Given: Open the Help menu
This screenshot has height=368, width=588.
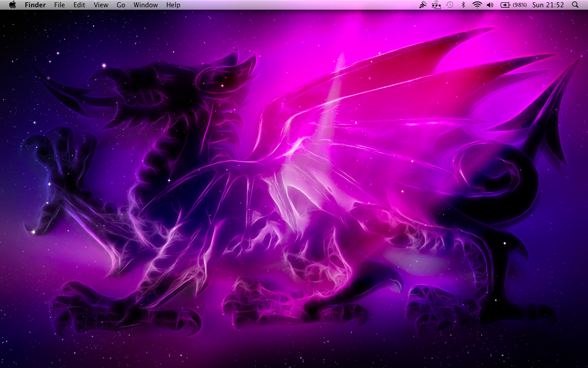Looking at the screenshot, I should point(173,5).
